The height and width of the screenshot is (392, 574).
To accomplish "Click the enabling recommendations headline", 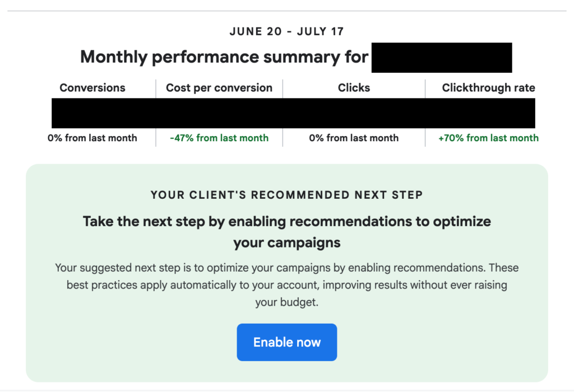I will coord(286,232).
